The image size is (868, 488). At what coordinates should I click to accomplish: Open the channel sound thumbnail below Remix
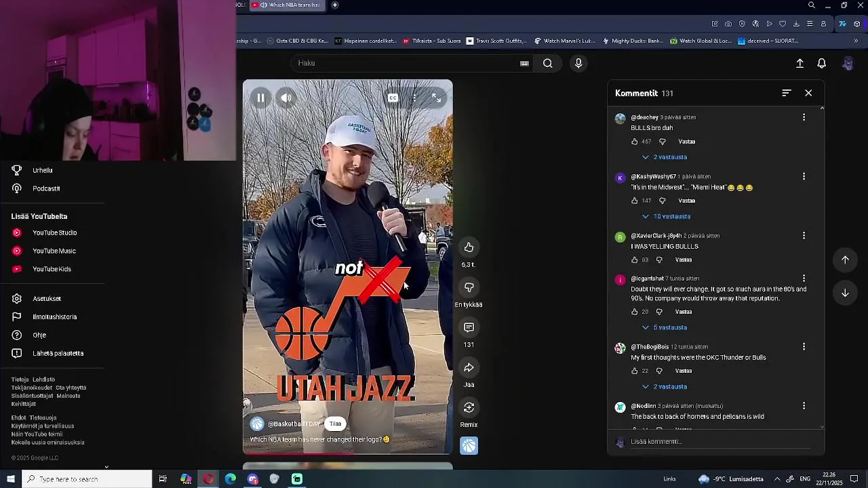pos(469,445)
